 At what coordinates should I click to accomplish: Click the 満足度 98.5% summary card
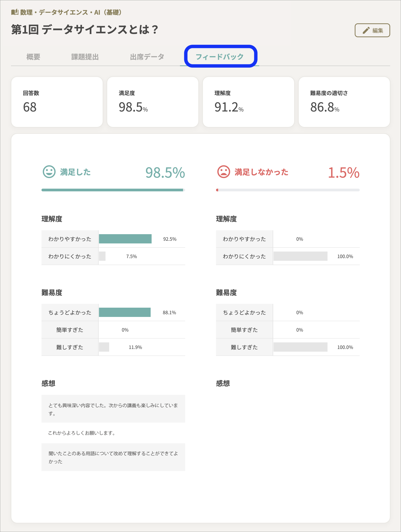pyautogui.click(x=153, y=102)
